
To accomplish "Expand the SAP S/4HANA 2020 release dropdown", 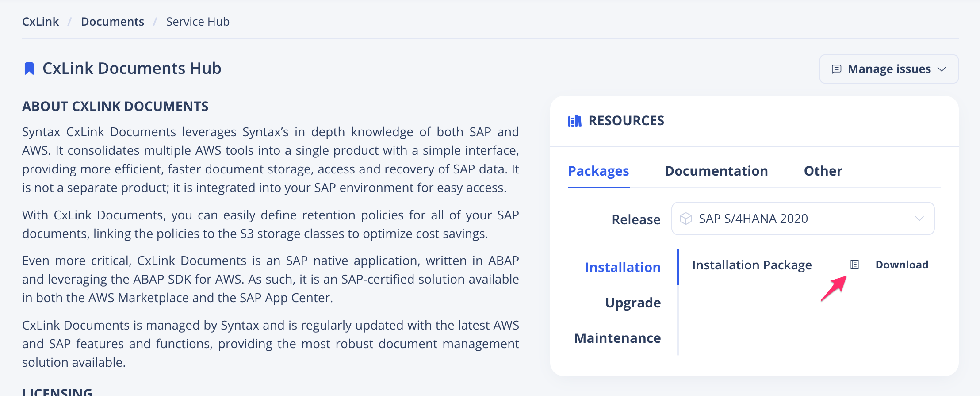I will 802,218.
